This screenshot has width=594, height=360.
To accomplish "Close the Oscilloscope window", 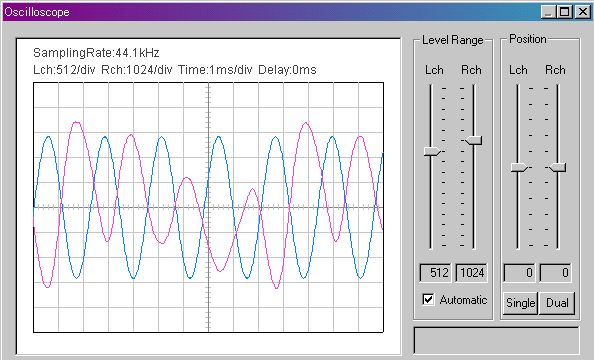I will pos(583,12).
